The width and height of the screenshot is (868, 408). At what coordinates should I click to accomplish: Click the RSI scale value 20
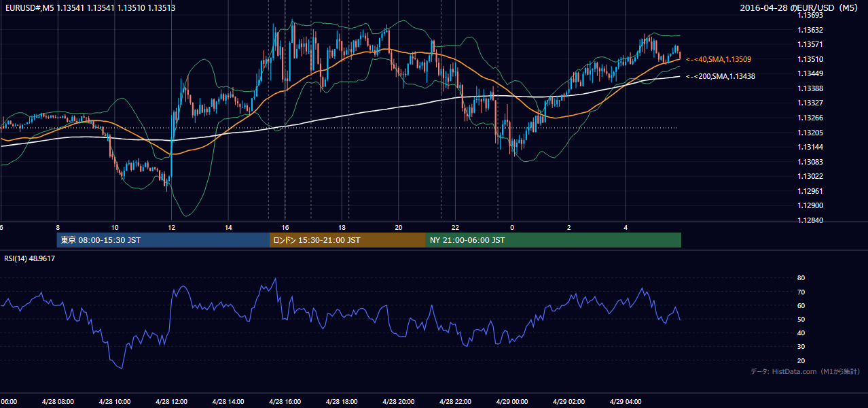tap(801, 360)
